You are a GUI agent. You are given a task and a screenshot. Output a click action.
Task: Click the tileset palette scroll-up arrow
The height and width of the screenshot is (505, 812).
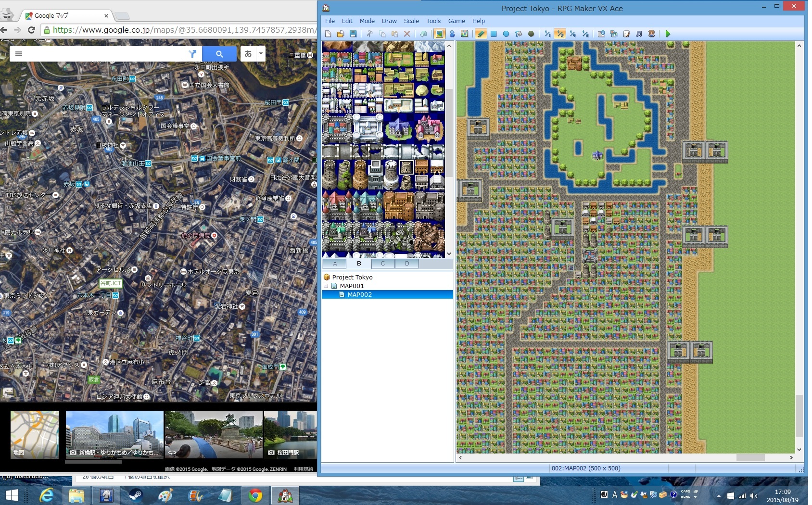click(449, 46)
